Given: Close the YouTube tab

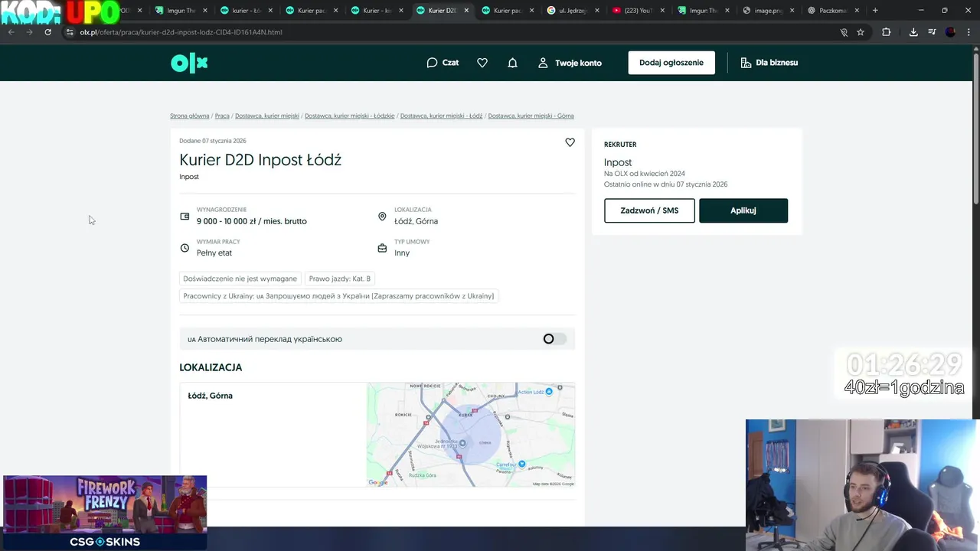Looking at the screenshot, I should 661,11.
